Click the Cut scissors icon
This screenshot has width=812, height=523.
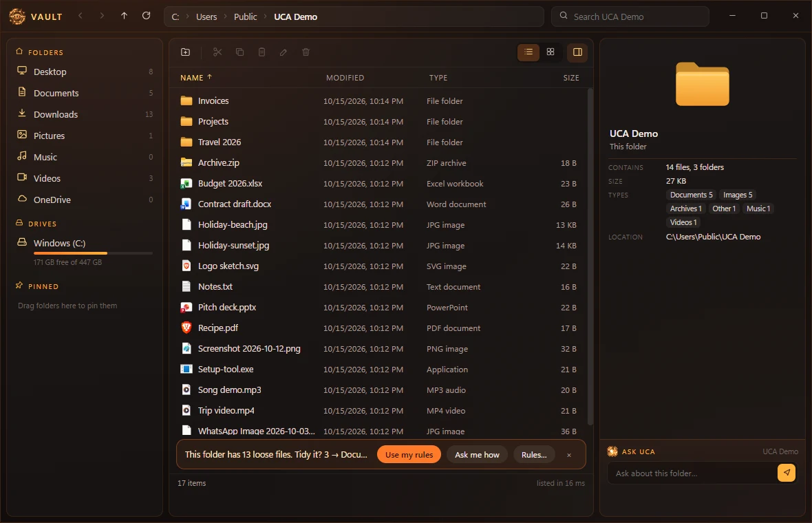[217, 52]
